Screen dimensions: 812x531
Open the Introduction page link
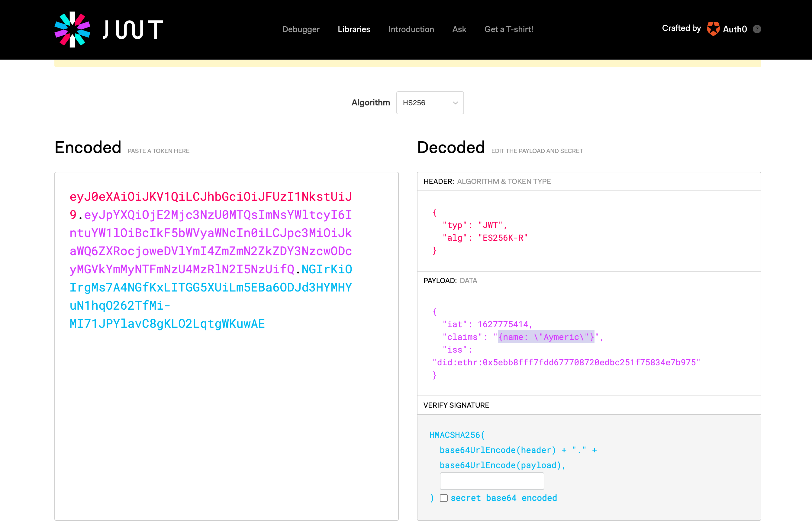[411, 29]
